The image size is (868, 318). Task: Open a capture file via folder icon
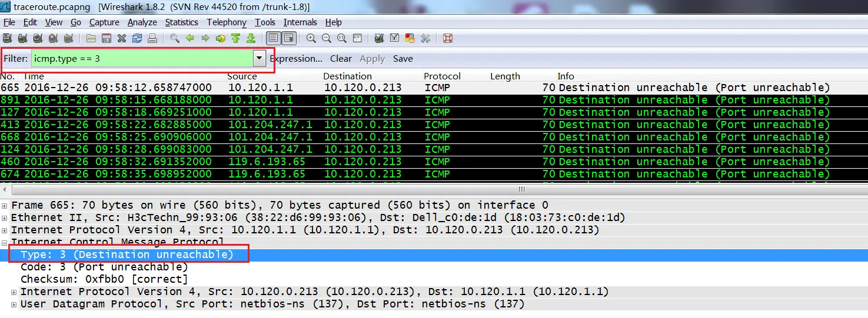[x=91, y=38]
